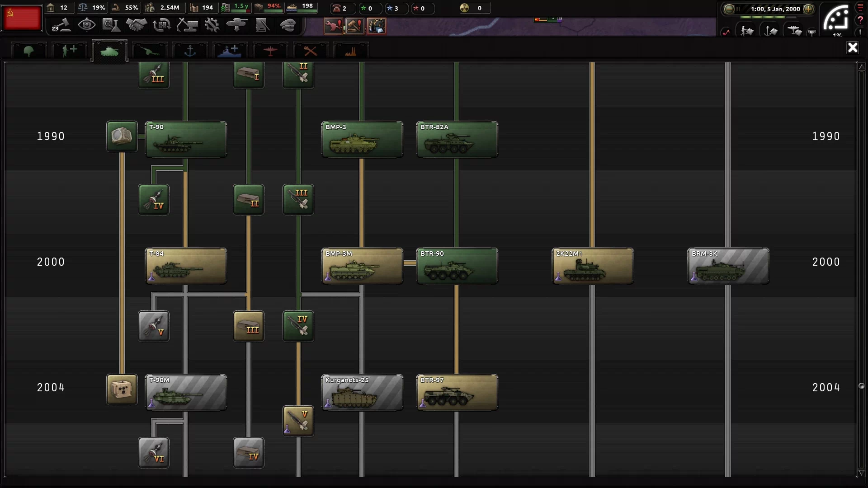Open the Research flask menu

coord(111,25)
